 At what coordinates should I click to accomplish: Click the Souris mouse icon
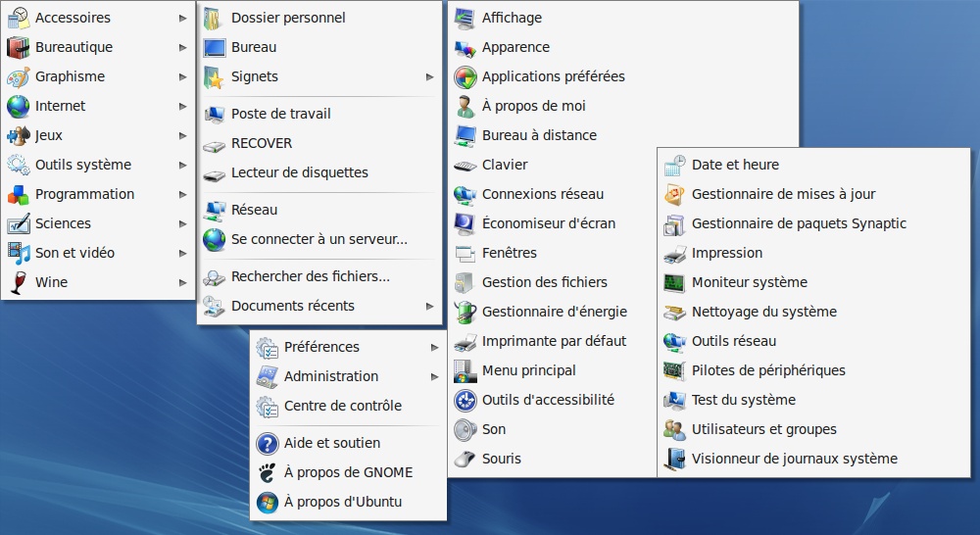(465, 459)
